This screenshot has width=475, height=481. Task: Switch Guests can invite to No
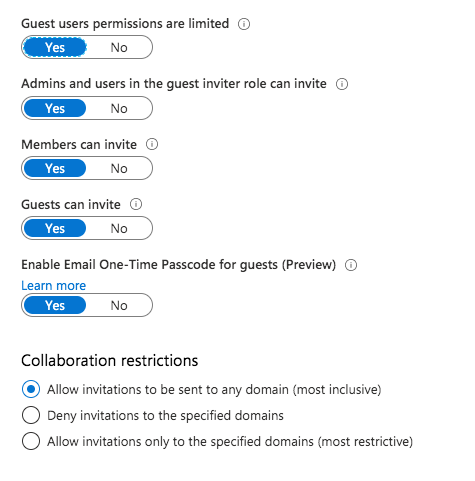119,228
